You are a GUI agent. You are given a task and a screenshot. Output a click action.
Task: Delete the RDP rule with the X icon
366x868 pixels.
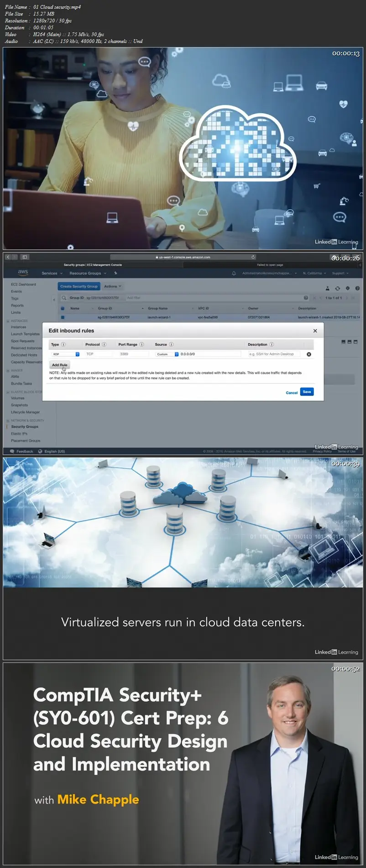click(309, 354)
